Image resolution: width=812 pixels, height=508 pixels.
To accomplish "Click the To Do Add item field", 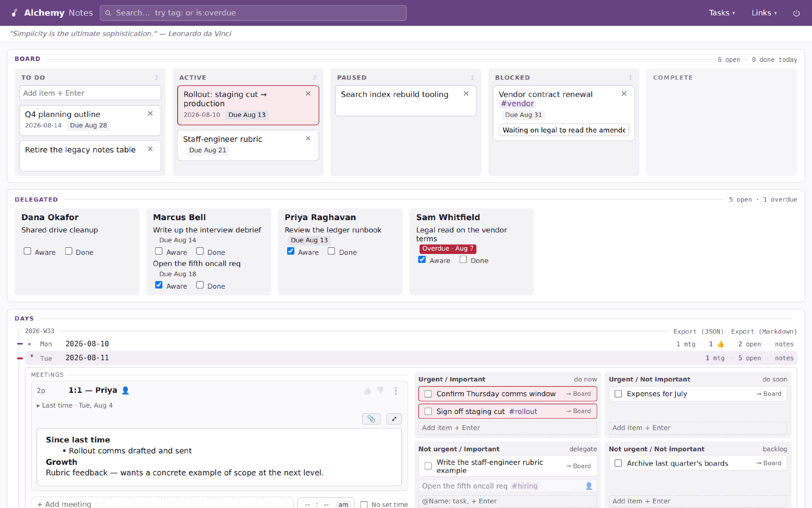I will click(90, 93).
